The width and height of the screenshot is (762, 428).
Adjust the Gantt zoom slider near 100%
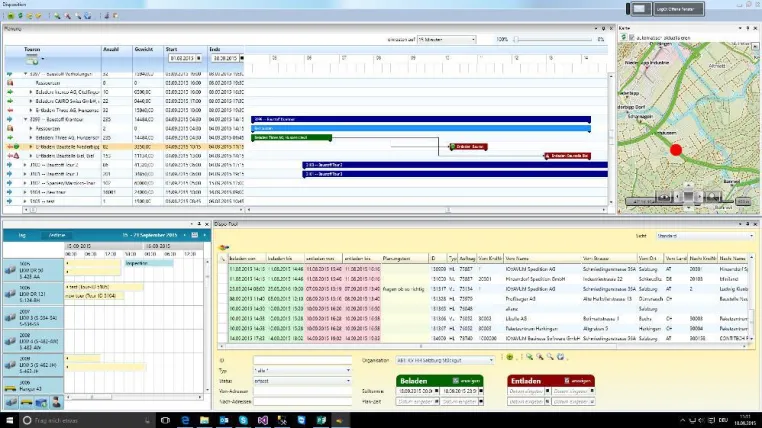point(516,39)
